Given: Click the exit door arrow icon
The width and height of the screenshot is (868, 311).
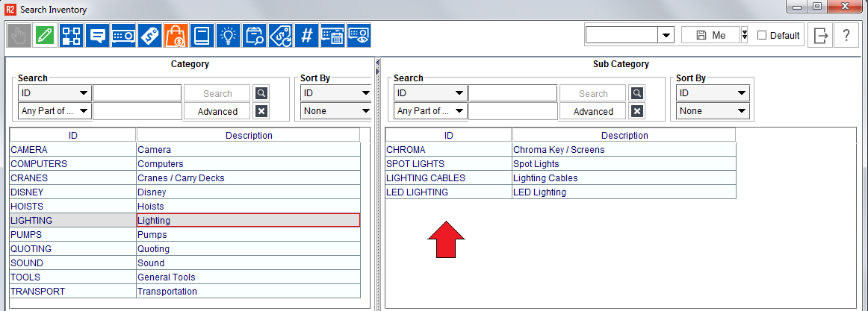Looking at the screenshot, I should (x=821, y=35).
